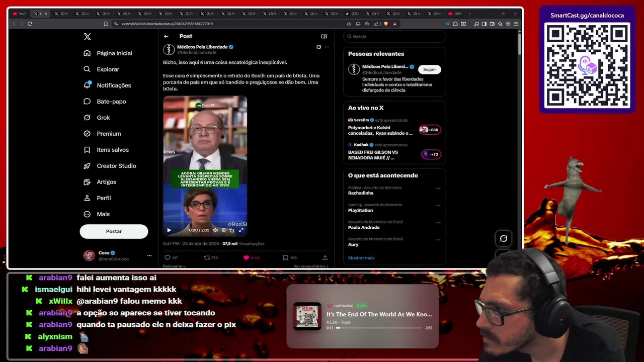Click the Itens salvos bookmark icon
The image size is (644, 362).
coord(87,150)
